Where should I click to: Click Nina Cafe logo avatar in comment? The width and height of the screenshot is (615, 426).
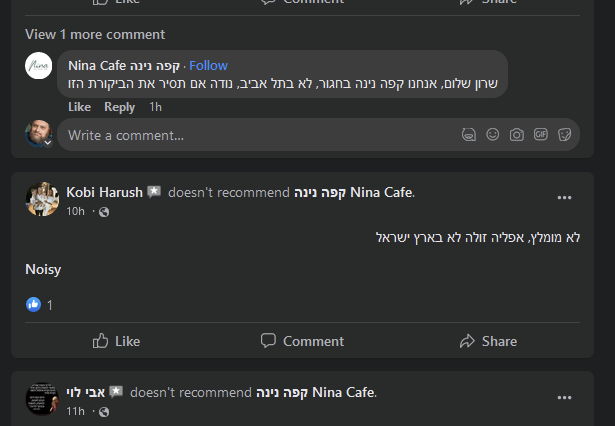click(39, 66)
